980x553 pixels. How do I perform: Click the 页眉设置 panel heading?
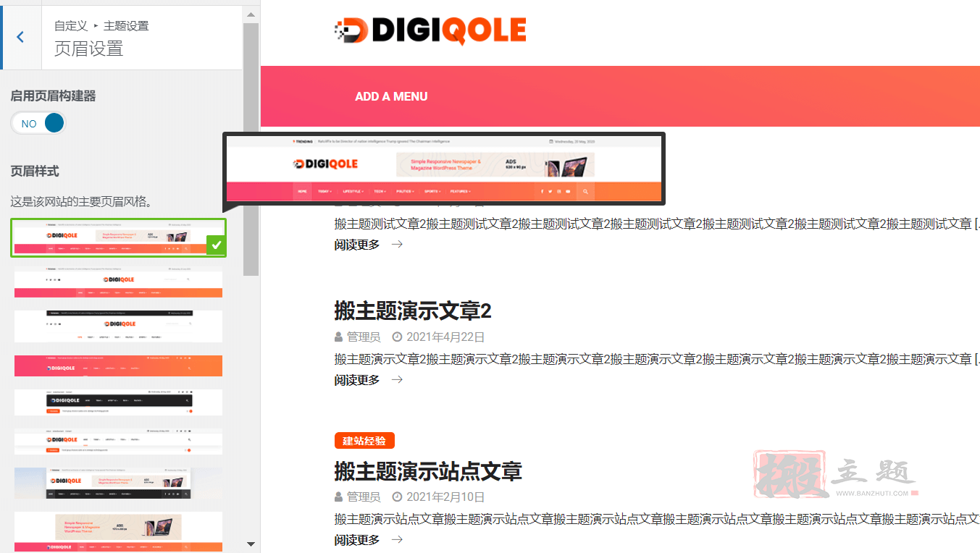89,48
